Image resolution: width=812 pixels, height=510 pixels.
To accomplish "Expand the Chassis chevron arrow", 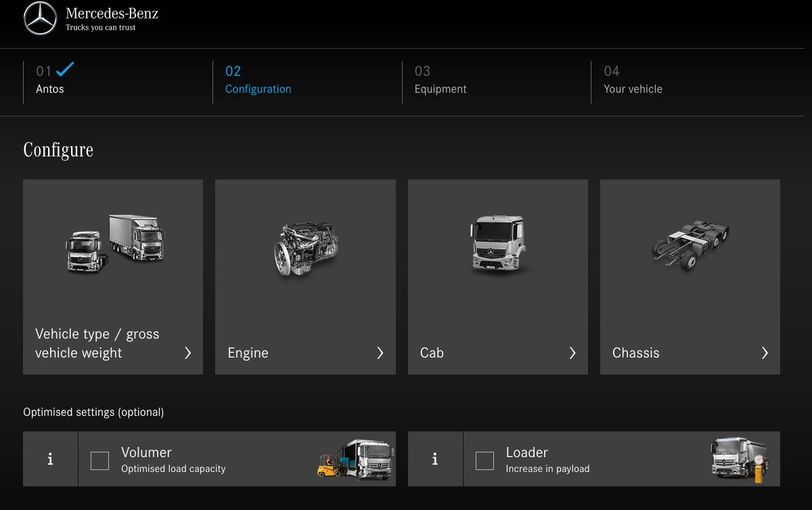I will coord(765,353).
